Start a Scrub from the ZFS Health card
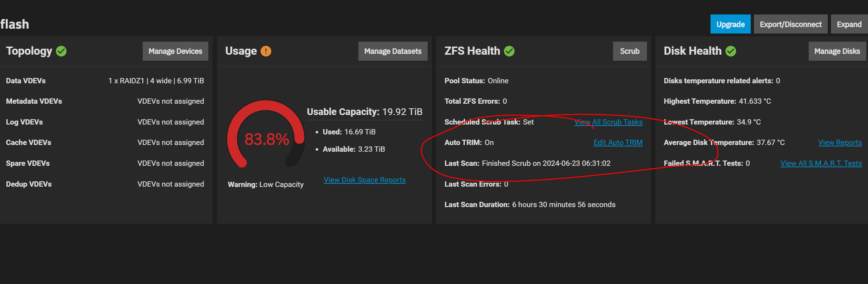The width and height of the screenshot is (868, 284). [x=630, y=51]
